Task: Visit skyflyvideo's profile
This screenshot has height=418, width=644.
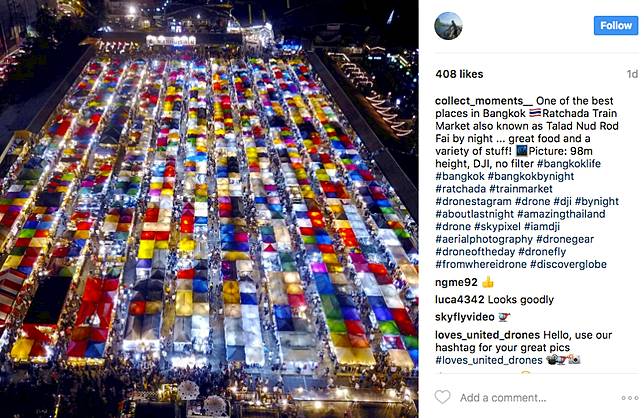Action: click(465, 317)
